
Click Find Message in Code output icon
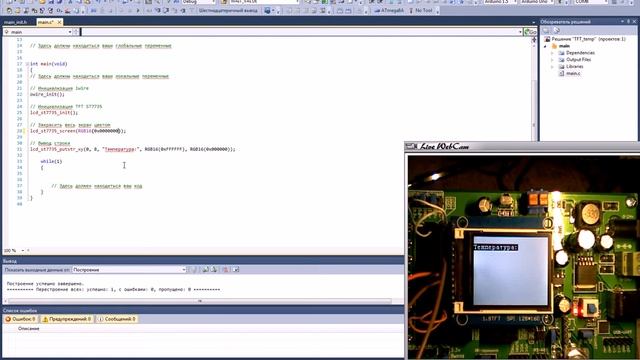[193, 270]
